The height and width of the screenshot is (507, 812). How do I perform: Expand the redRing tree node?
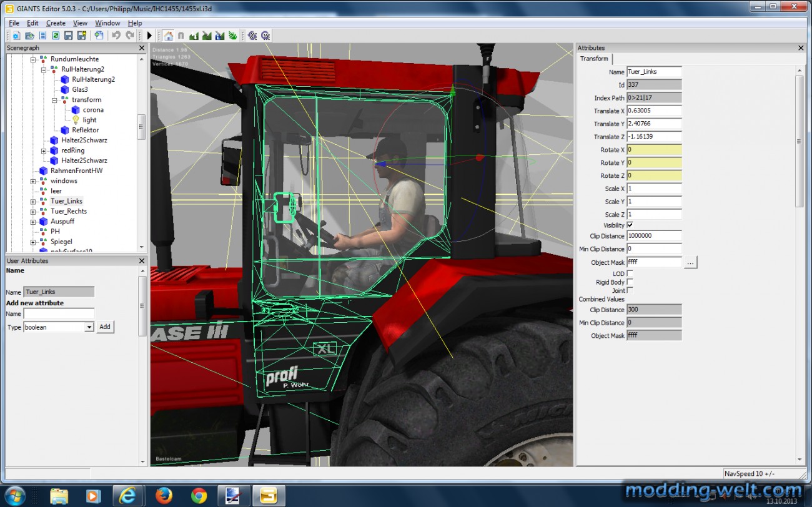44,150
